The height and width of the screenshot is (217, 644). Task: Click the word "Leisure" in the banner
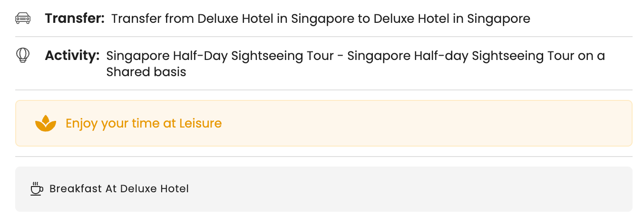coord(200,123)
